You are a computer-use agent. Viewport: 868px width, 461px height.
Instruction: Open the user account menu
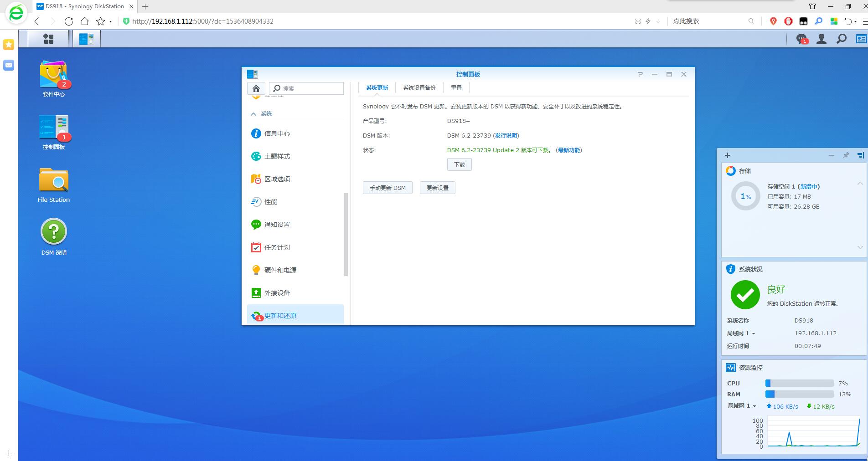click(821, 39)
